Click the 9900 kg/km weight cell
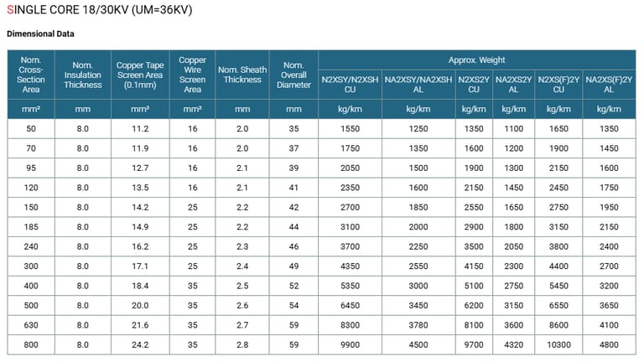The image size is (644, 362). click(351, 343)
